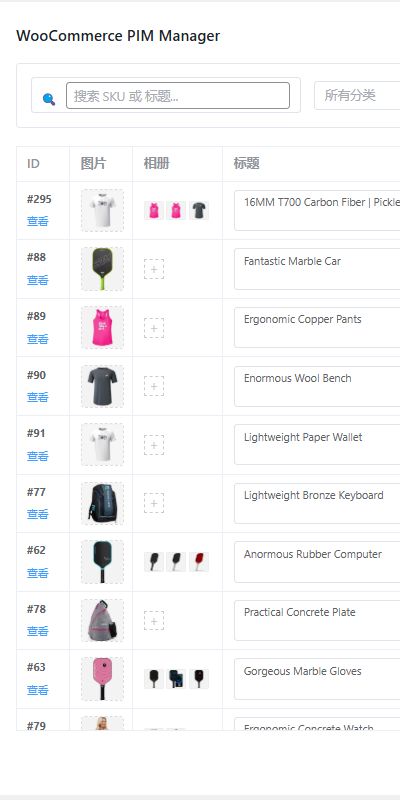Open 查看 link for product #62
Image resolution: width=400 pixels, height=800 pixels.
[38, 573]
